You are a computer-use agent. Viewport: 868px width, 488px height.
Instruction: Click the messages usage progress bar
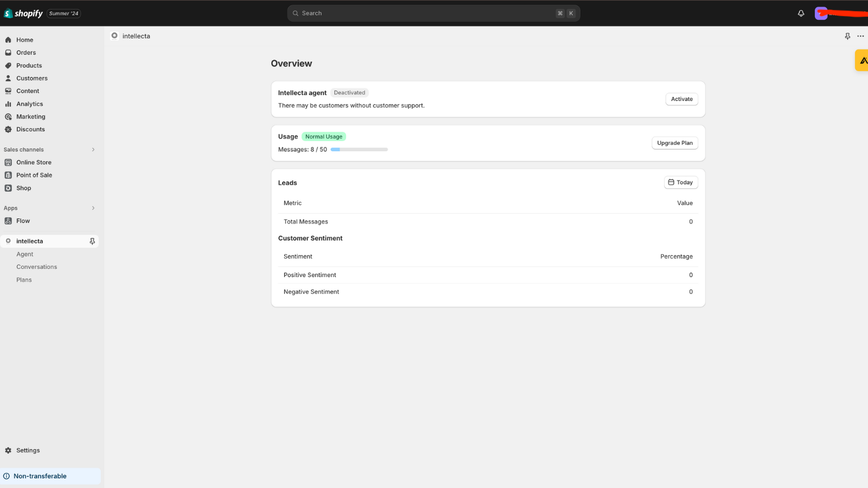[x=359, y=150]
